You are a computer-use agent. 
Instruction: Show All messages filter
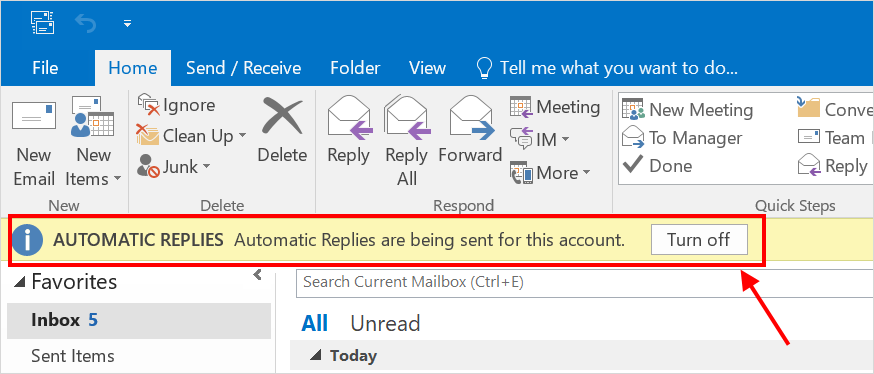[x=314, y=323]
